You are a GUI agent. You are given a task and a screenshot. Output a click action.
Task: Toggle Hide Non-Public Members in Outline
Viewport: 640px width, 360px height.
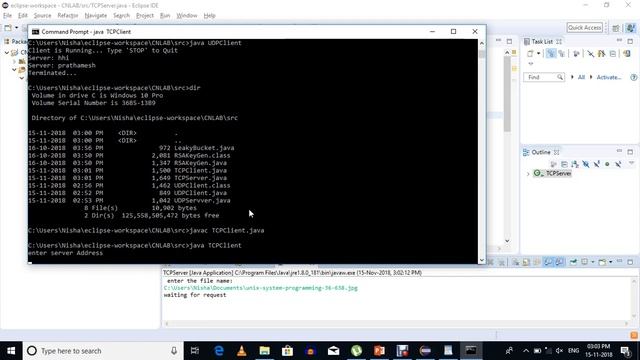(607, 164)
